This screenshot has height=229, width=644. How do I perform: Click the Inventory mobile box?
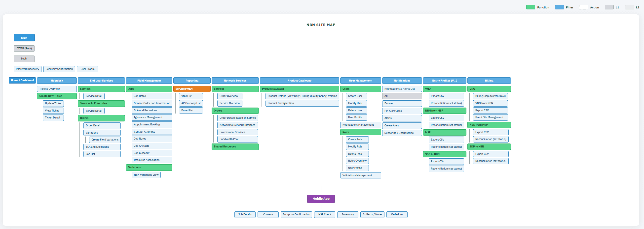point(348,215)
